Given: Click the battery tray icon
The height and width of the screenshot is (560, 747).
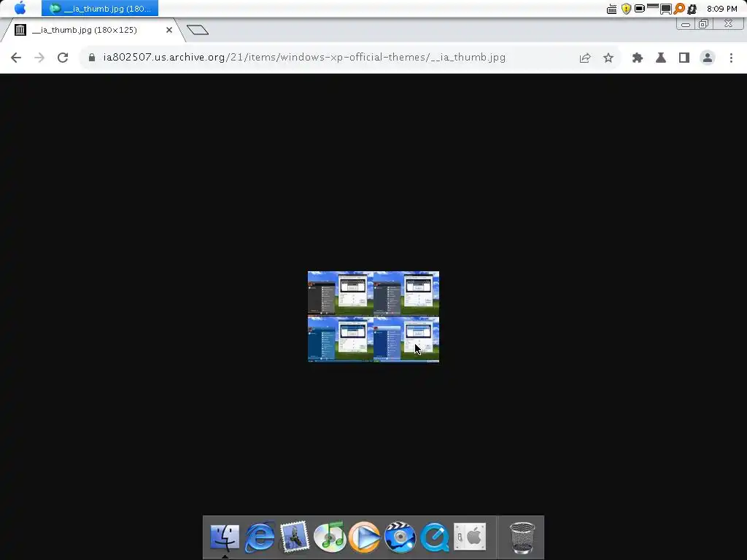Looking at the screenshot, I should click(x=640, y=8).
